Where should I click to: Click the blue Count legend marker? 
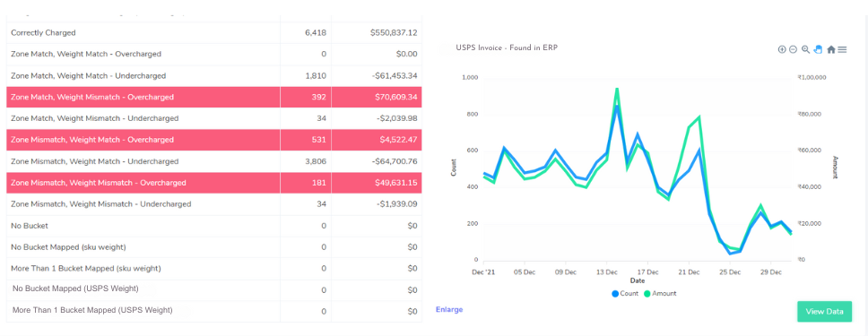pyautogui.click(x=615, y=293)
